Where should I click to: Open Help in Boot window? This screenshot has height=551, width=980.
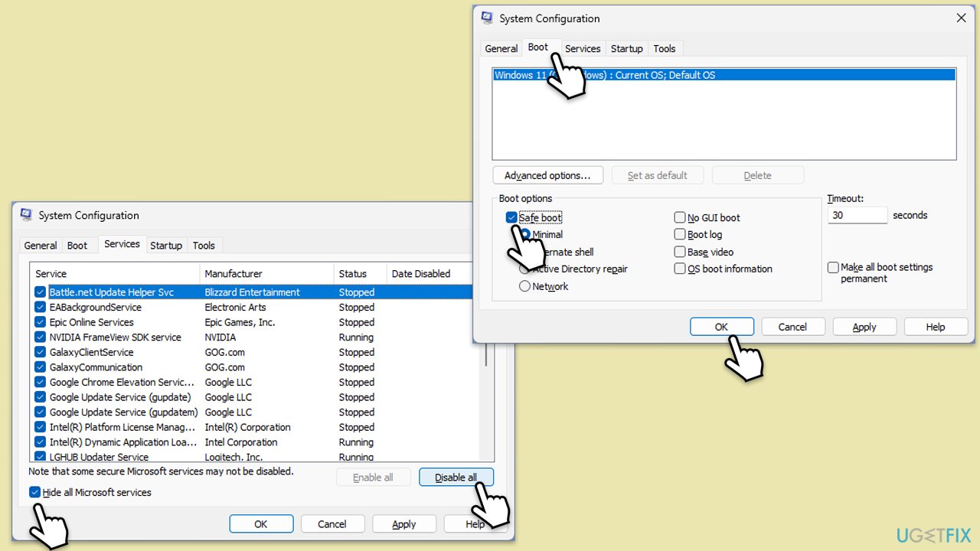(x=936, y=327)
